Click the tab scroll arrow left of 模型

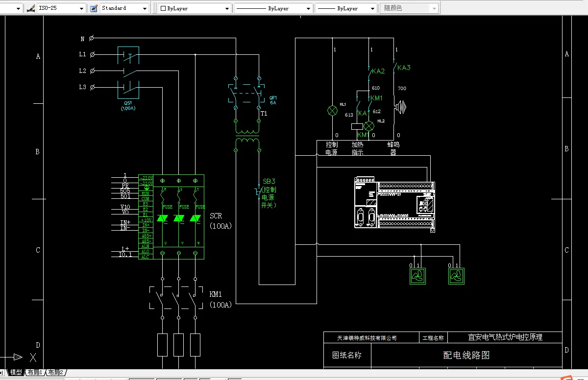[x=2, y=373]
